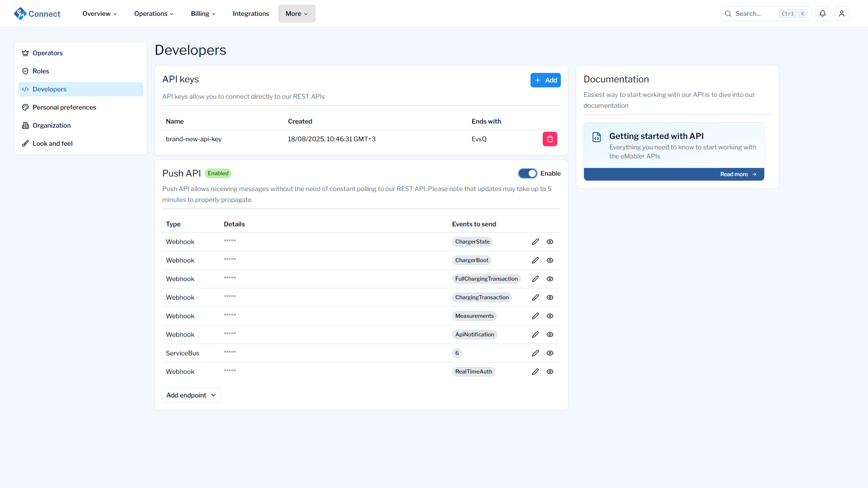Edit the ServiceBus endpoint
The width and height of the screenshot is (868, 488).
tap(535, 353)
